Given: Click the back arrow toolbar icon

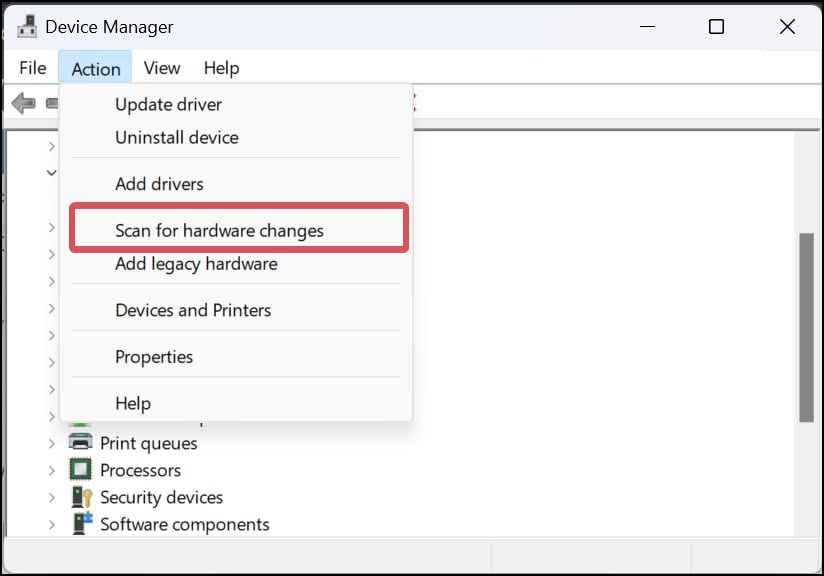Looking at the screenshot, I should click(x=24, y=103).
